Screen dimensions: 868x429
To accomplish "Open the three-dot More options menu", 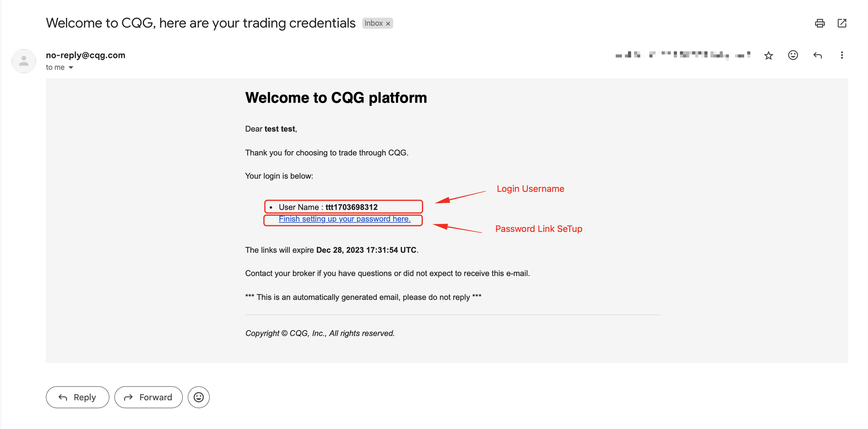I will [842, 55].
